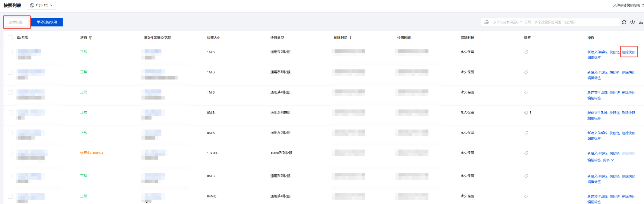The image size is (644, 204).
Task: Click the Turbo系列快照 type cell
Action: [x=281, y=153]
